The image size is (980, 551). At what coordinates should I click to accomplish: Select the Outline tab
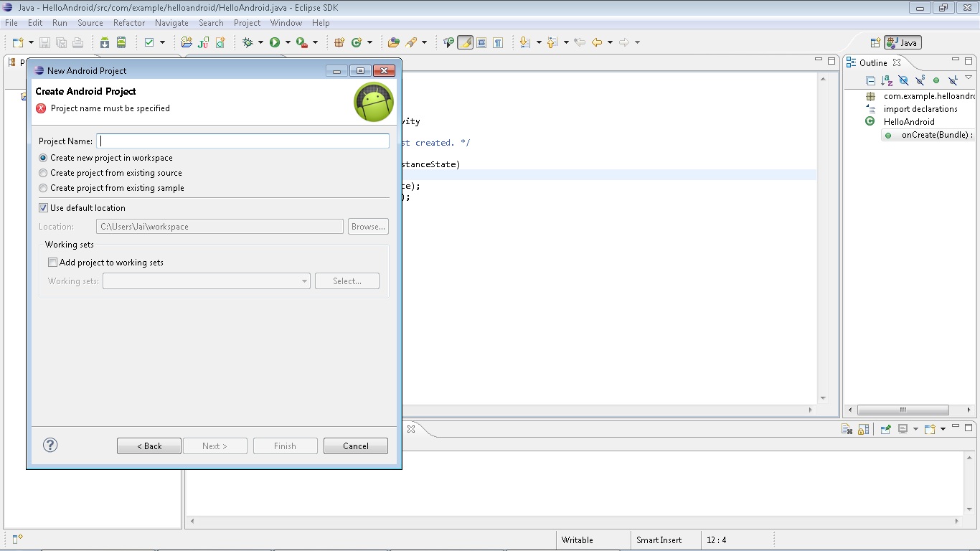click(x=873, y=62)
